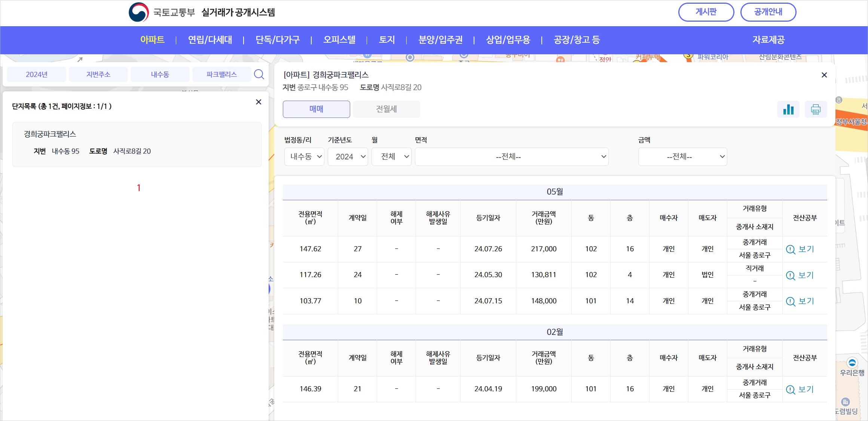Click the 02월 section header
The image size is (868, 421).
[555, 332]
